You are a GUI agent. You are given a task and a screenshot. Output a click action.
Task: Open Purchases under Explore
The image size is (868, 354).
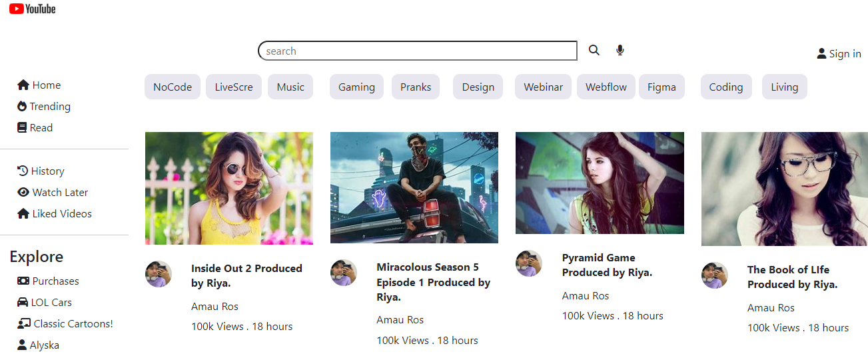click(48, 281)
